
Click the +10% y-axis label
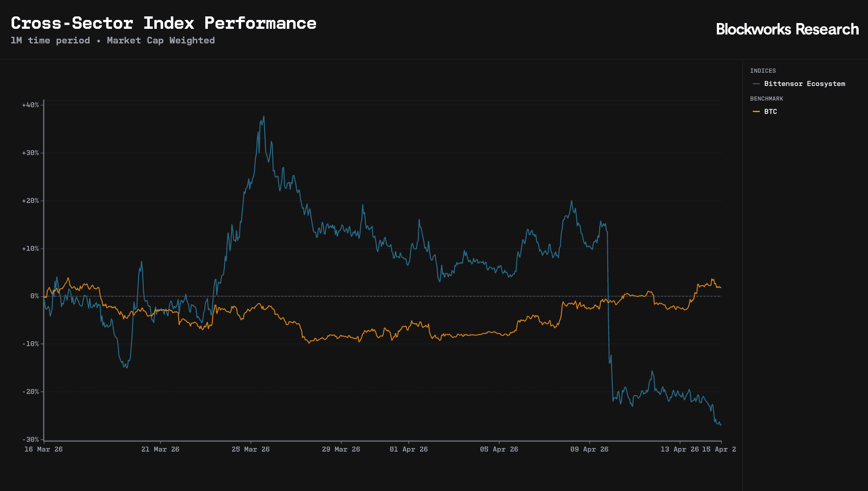(31, 249)
